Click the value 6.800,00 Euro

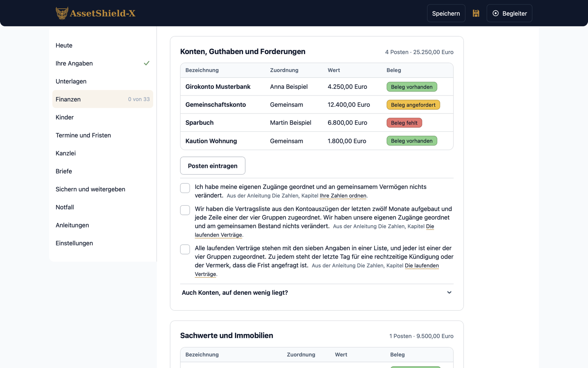pyautogui.click(x=347, y=123)
